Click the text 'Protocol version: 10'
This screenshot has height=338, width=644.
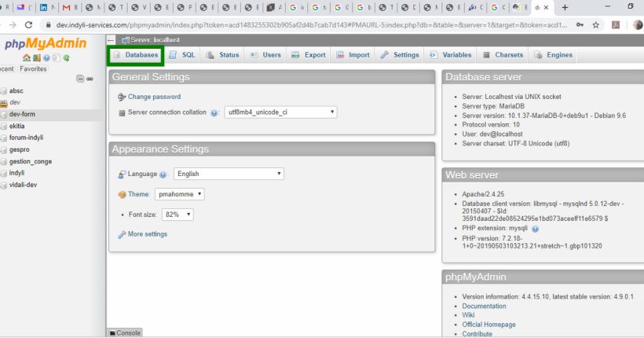491,125
